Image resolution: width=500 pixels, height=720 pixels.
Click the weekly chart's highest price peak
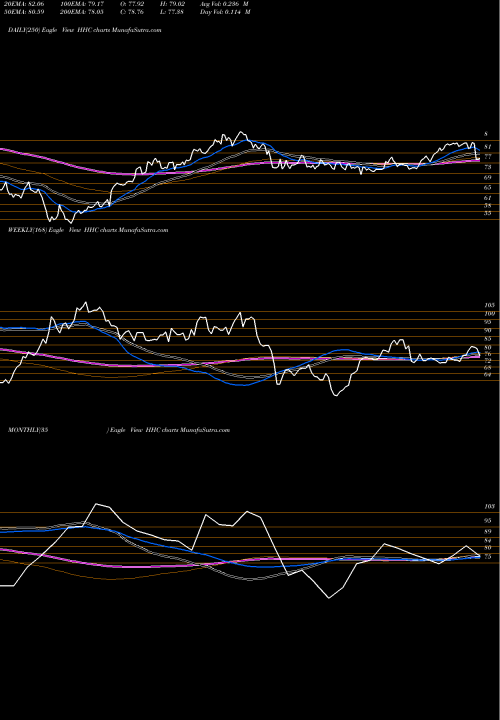85,303
